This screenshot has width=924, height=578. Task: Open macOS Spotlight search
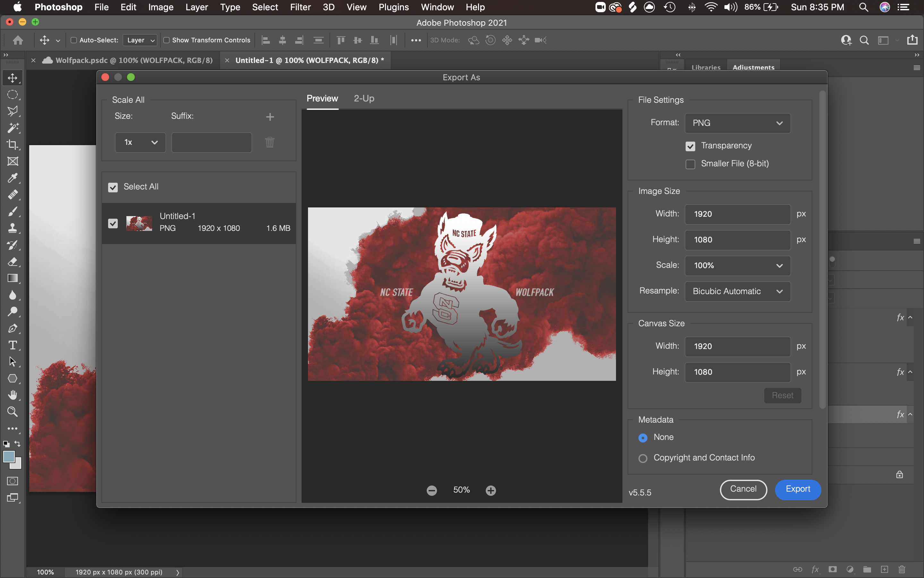pyautogui.click(x=863, y=7)
